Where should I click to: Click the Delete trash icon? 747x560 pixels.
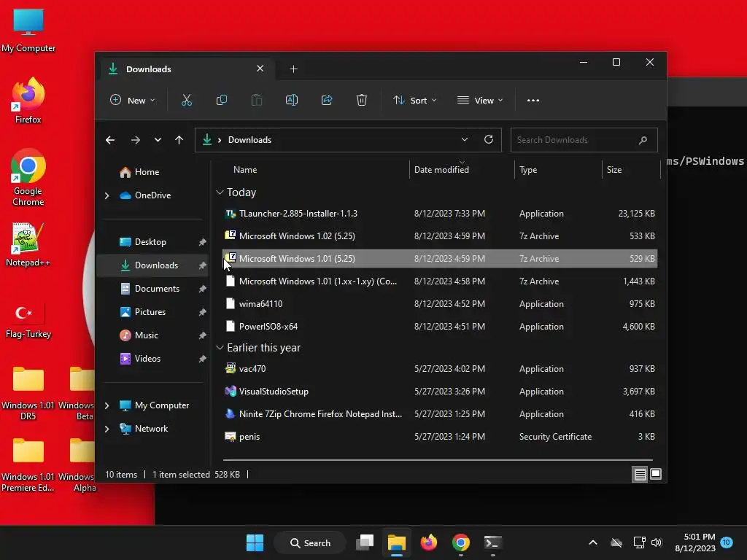(x=362, y=101)
